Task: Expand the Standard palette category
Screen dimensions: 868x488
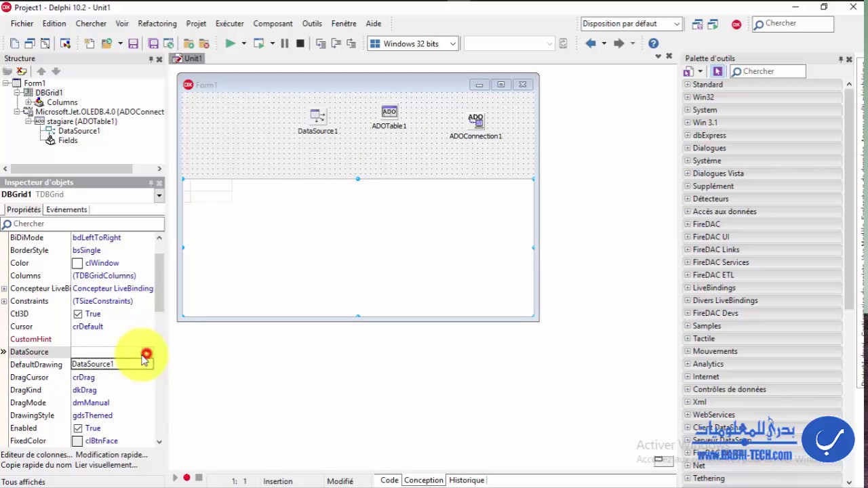Action: [688, 85]
